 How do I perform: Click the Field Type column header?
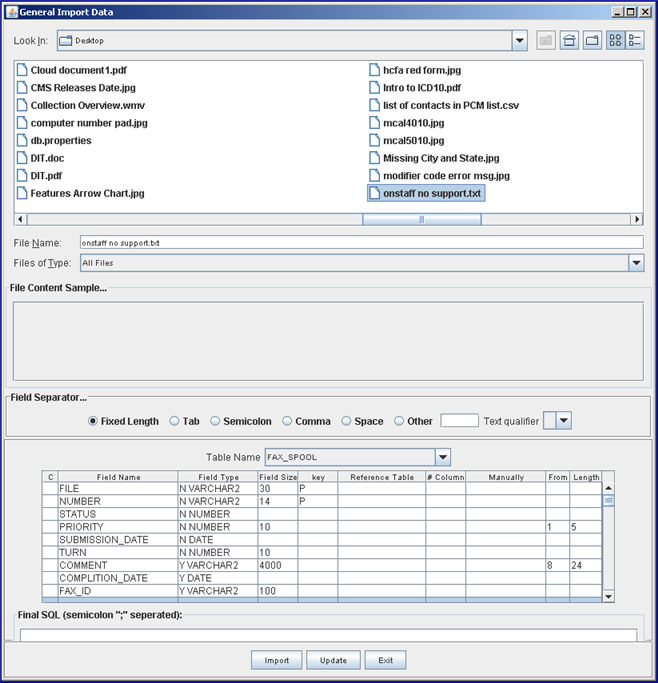coord(218,477)
